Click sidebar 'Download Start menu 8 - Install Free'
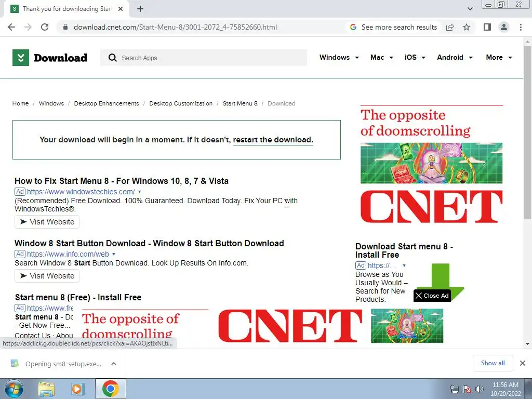Screen dimensions: 532x399 point(404,251)
